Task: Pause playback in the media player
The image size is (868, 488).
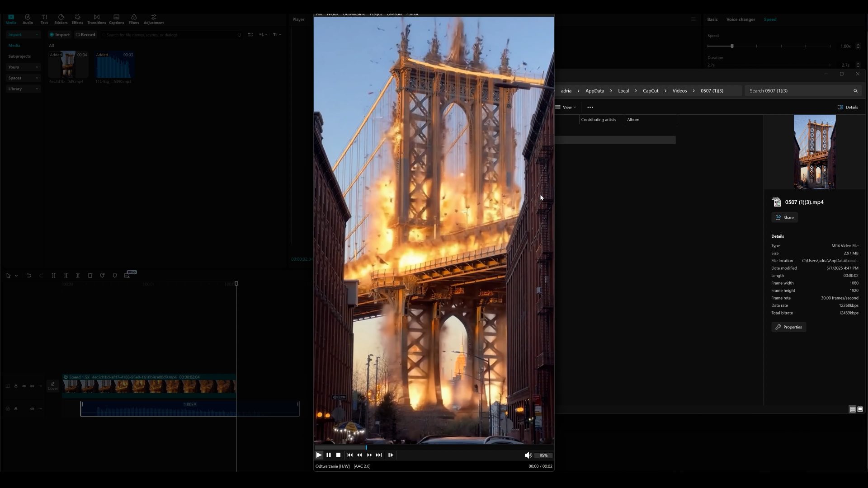Action: click(x=329, y=455)
